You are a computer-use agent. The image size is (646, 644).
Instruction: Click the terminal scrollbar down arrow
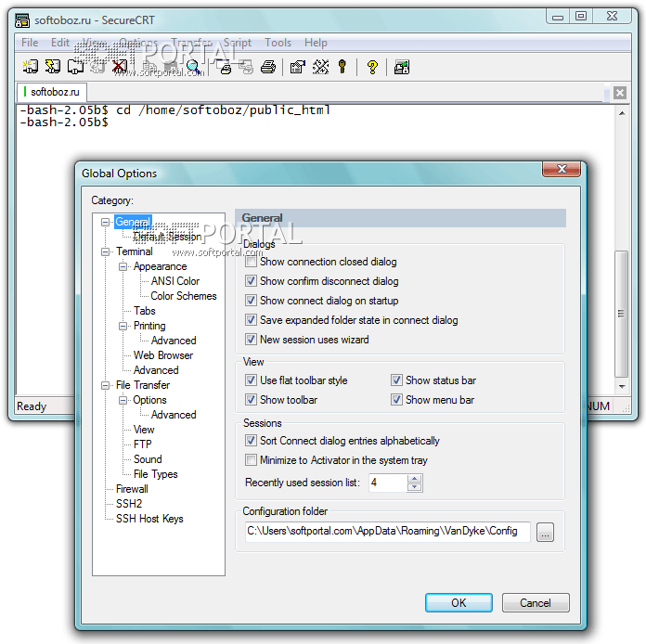coord(622,386)
